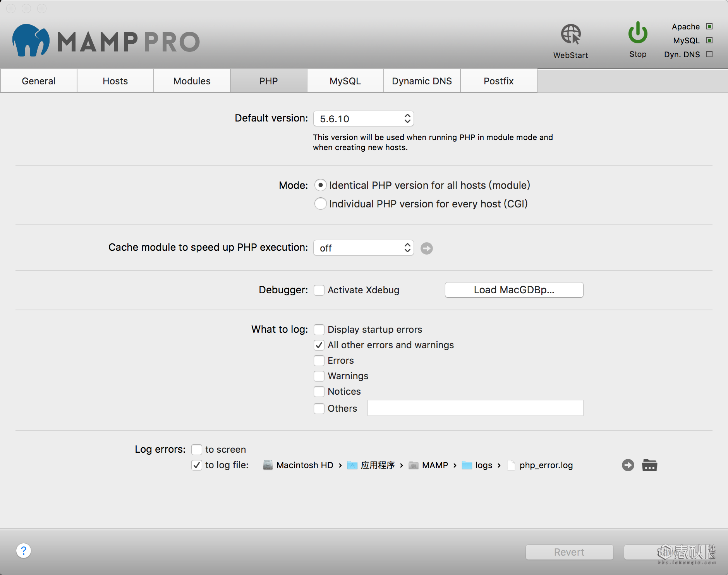Image resolution: width=728 pixels, height=575 pixels.
Task: Open cache module dropdown set to off
Action: [364, 248]
